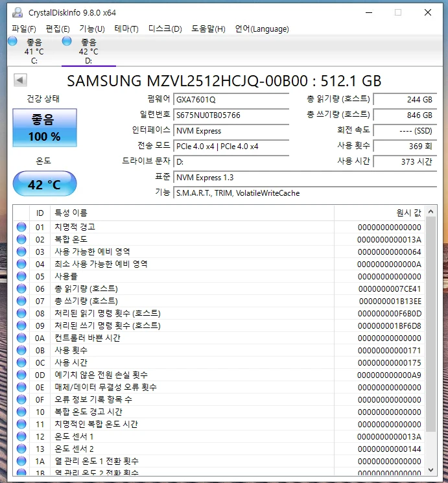The height and width of the screenshot is (483, 448).
Task: Select the D: drive tab at 42 °C
Action: click(88, 51)
